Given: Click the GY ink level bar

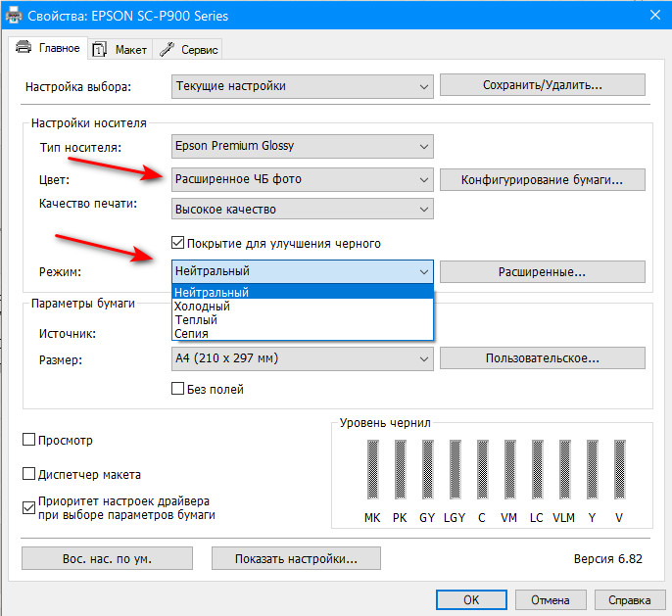Looking at the screenshot, I should [x=428, y=469].
